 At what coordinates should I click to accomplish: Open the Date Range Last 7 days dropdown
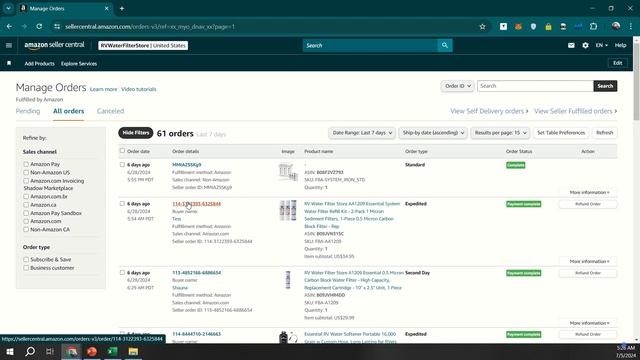tap(362, 133)
